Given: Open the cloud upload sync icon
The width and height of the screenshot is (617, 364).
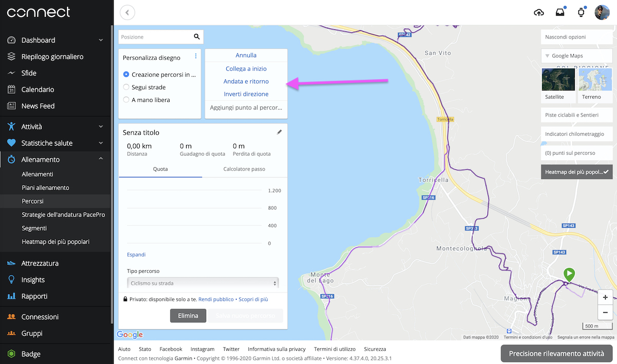Looking at the screenshot, I should click(539, 12).
